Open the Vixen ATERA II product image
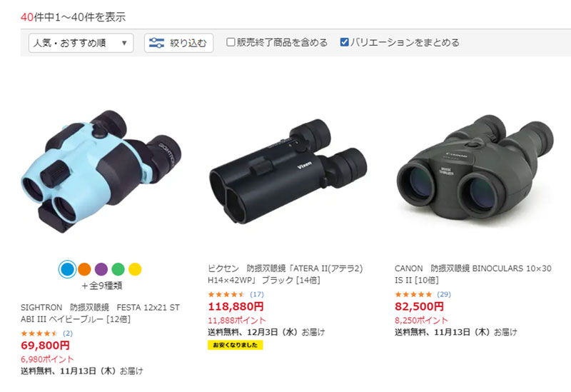The height and width of the screenshot is (392, 571). click(x=288, y=171)
